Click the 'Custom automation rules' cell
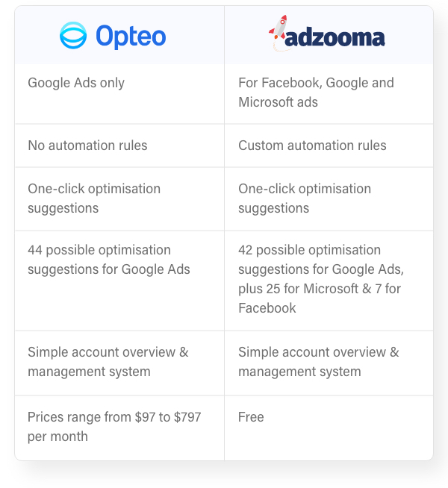The height and width of the screenshot is (488, 448). click(329, 146)
